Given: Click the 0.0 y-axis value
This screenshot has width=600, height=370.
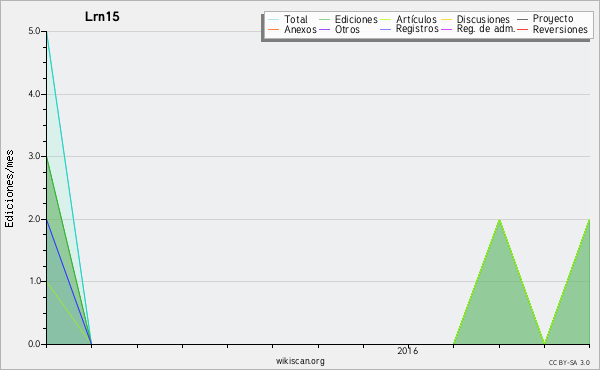Looking at the screenshot, I should (x=34, y=344).
